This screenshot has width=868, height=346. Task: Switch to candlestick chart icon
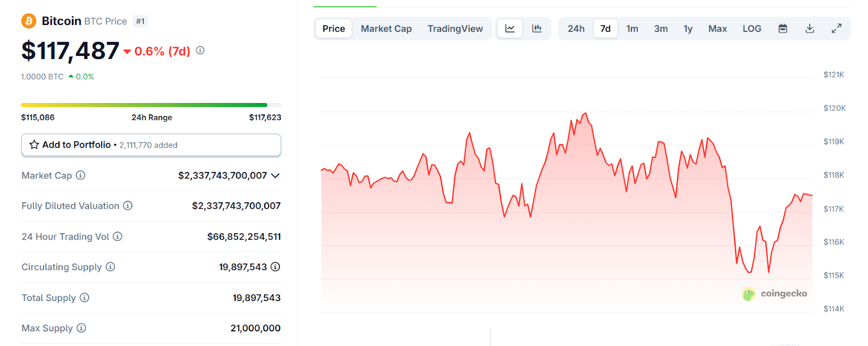[x=537, y=29]
